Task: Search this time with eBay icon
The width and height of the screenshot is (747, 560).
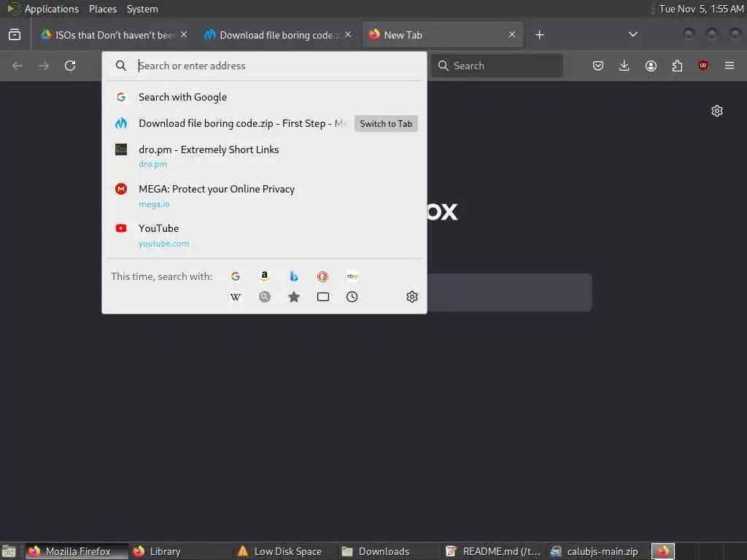Action: click(x=352, y=276)
